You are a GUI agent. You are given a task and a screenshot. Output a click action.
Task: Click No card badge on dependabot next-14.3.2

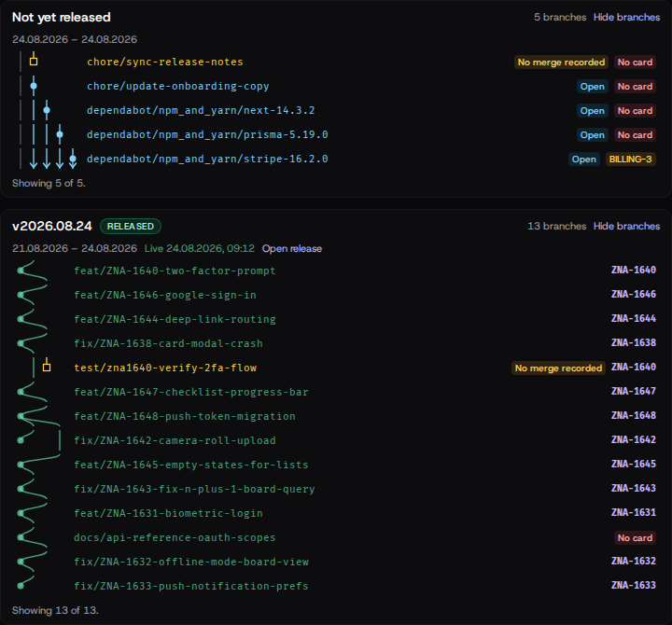635,110
